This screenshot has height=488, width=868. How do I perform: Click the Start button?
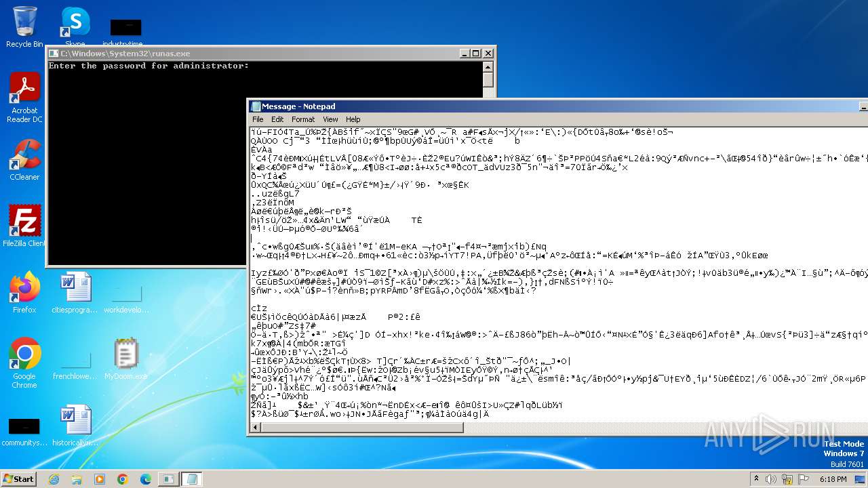19,479
